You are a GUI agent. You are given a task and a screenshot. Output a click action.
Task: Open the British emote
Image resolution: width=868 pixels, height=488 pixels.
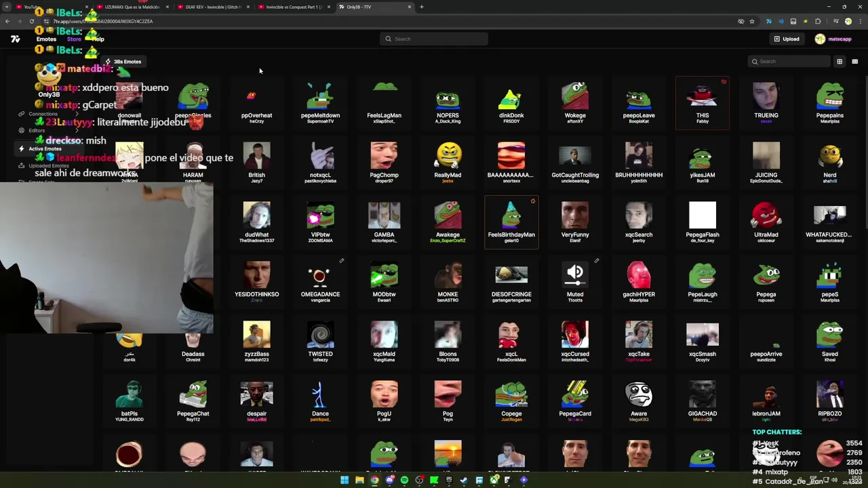coord(256,163)
